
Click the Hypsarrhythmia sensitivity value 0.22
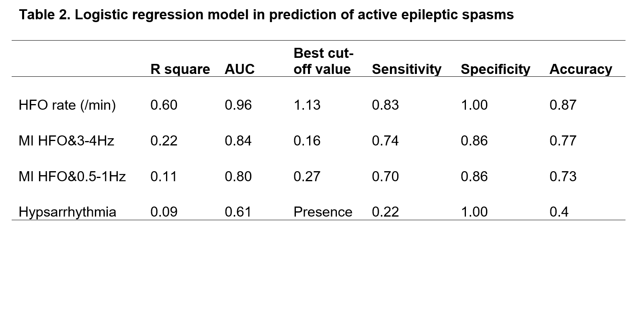pos(385,212)
